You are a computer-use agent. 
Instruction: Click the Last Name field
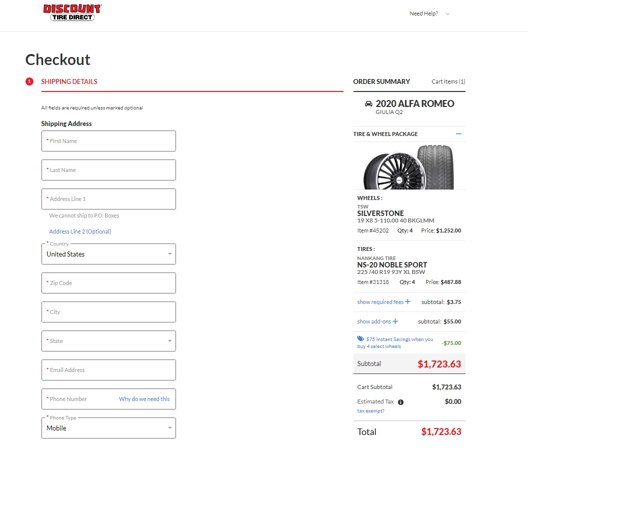(x=109, y=170)
